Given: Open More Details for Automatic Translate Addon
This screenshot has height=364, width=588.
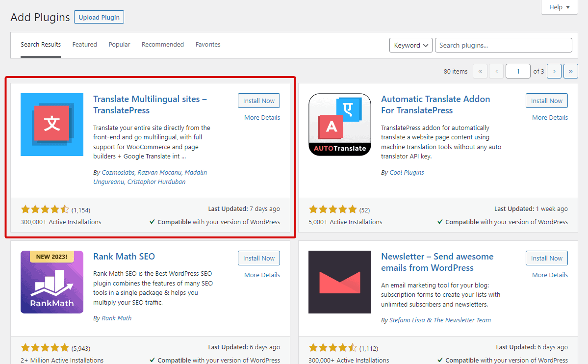Looking at the screenshot, I should (x=550, y=118).
